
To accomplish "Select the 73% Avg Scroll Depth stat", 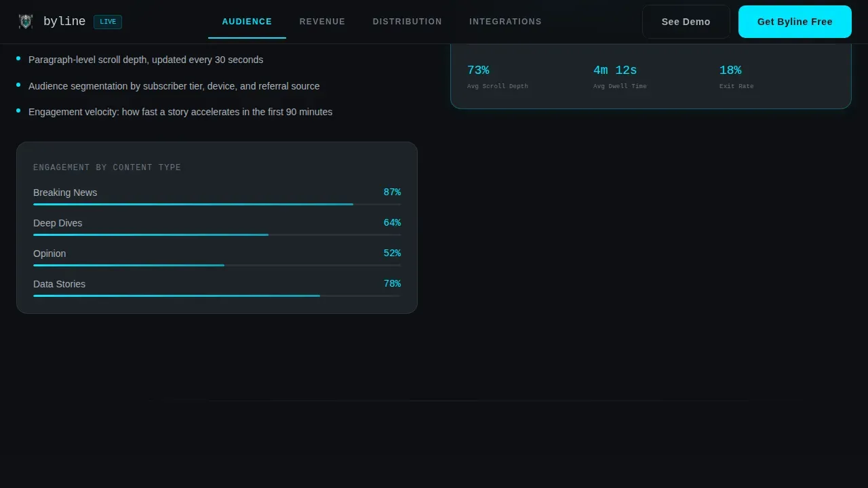I will click(x=498, y=77).
